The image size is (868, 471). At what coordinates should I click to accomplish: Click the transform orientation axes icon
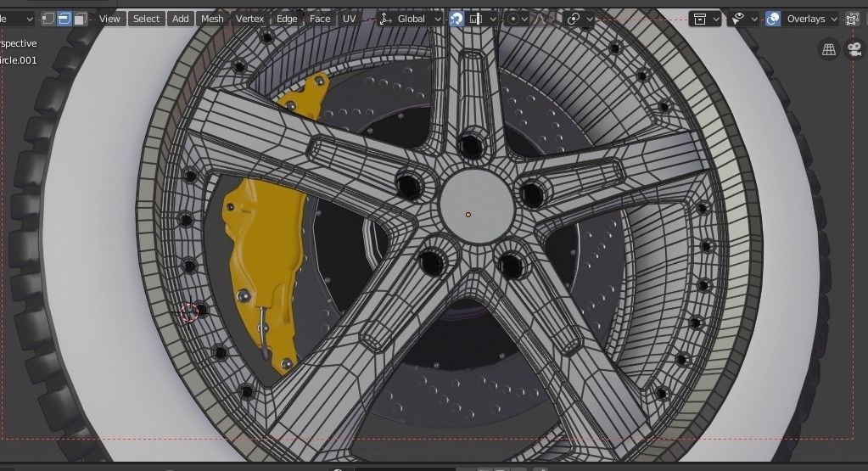384,19
